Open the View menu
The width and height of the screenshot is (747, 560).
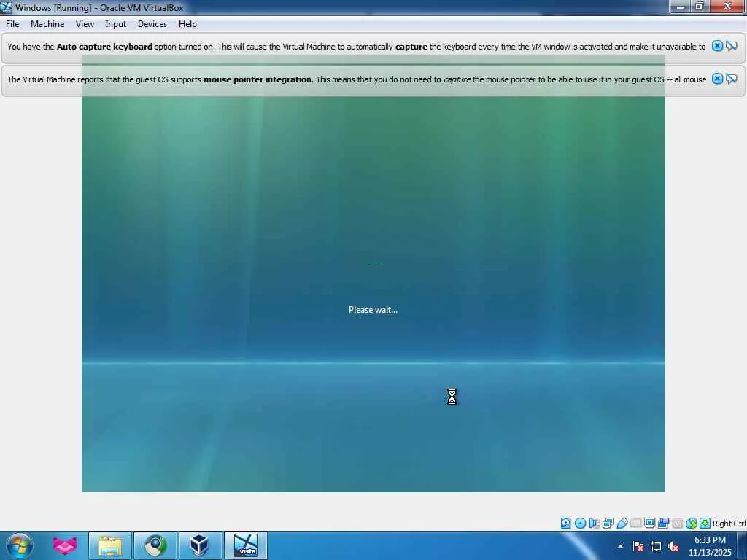pyautogui.click(x=85, y=24)
